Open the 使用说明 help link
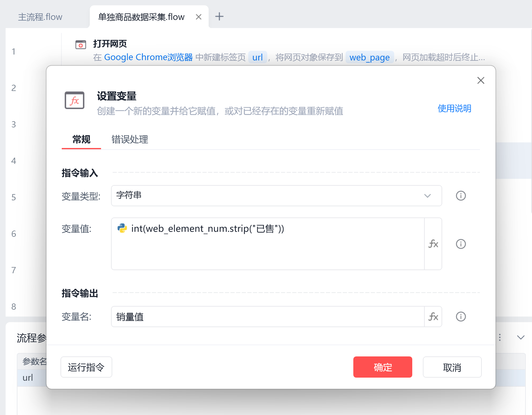 pos(455,109)
